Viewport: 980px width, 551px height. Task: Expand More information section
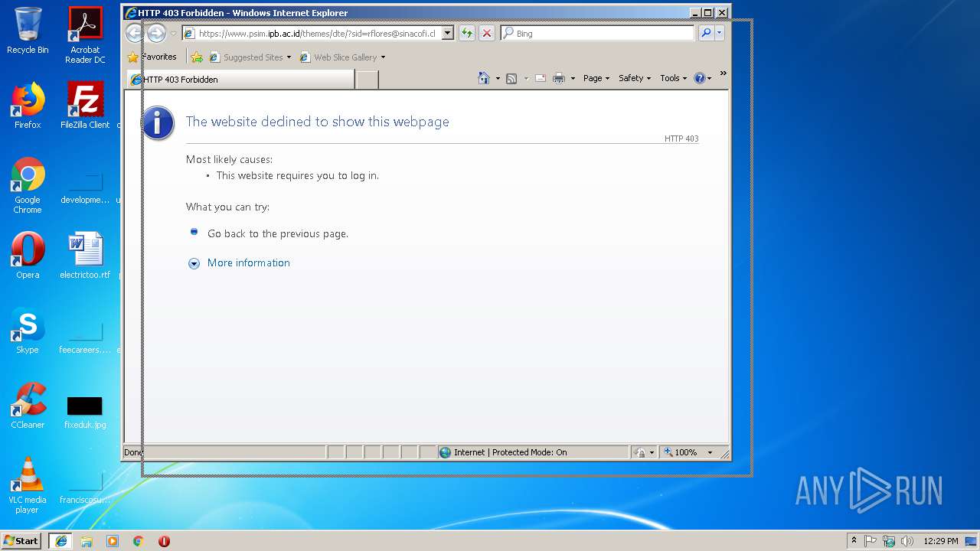click(194, 263)
